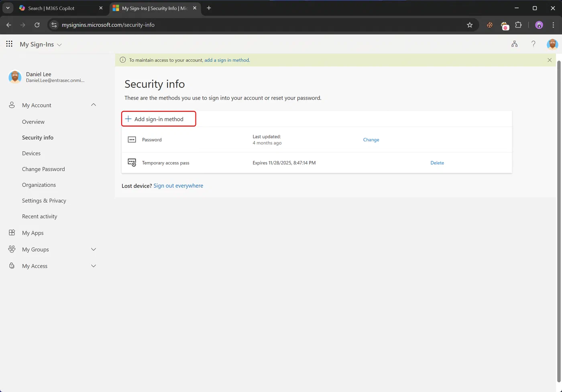Open the help question mark icon
This screenshot has width=562, height=392.
click(533, 44)
